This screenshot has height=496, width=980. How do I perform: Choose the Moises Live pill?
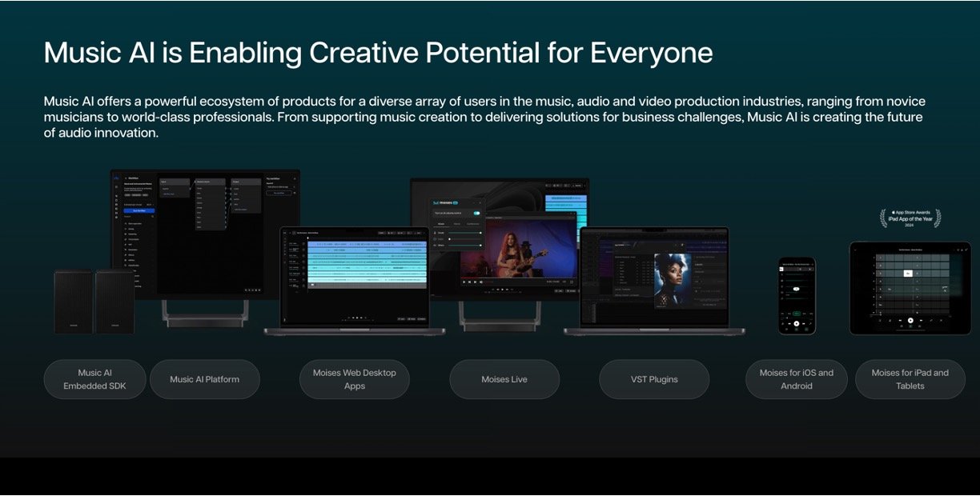(504, 379)
